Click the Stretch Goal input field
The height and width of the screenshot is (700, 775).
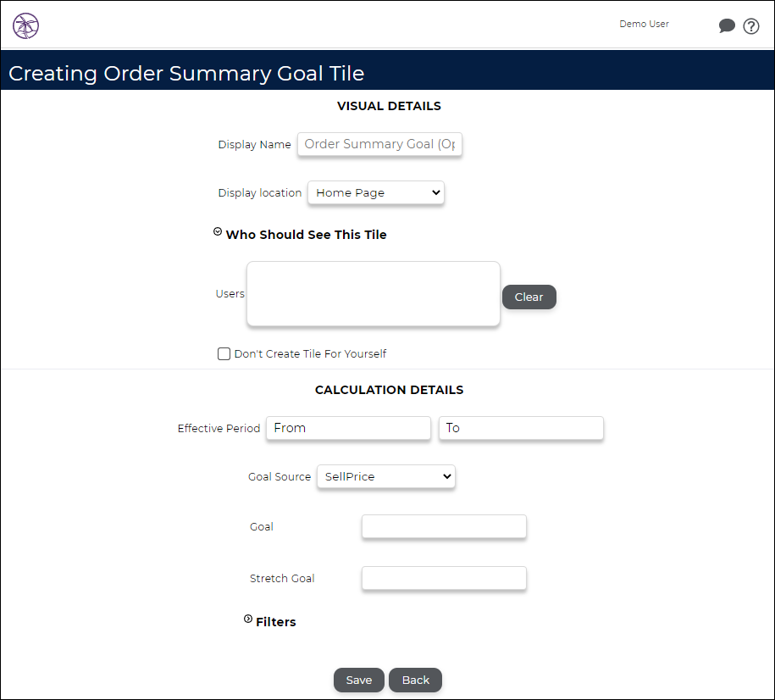click(443, 578)
